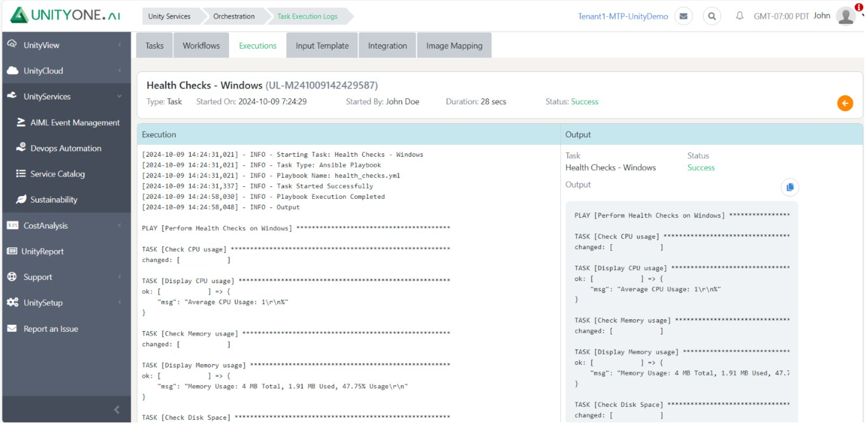This screenshot has height=426, width=868.
Task: Click 'Started By: John Doe' text
Action: 382,102
